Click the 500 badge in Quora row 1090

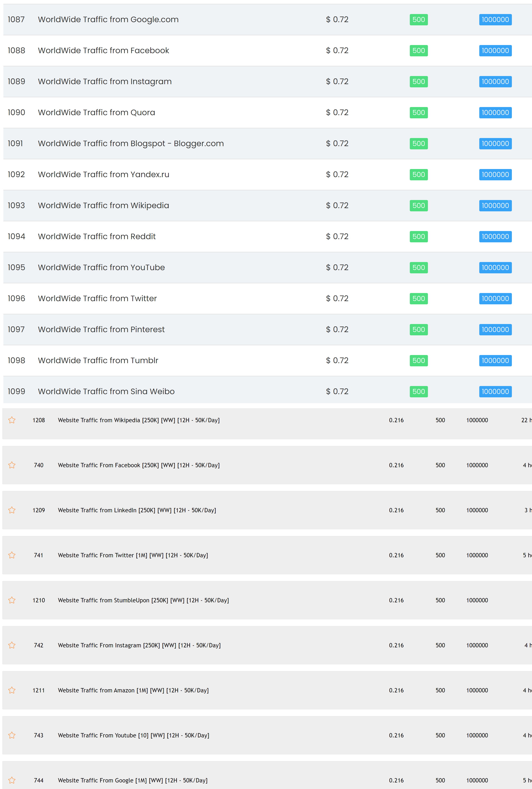pos(419,113)
